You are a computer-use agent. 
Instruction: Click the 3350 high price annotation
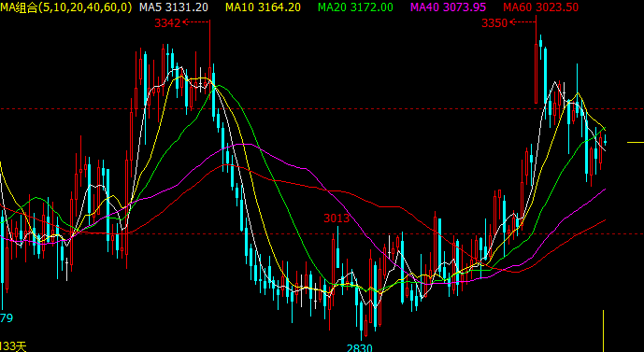(x=494, y=23)
